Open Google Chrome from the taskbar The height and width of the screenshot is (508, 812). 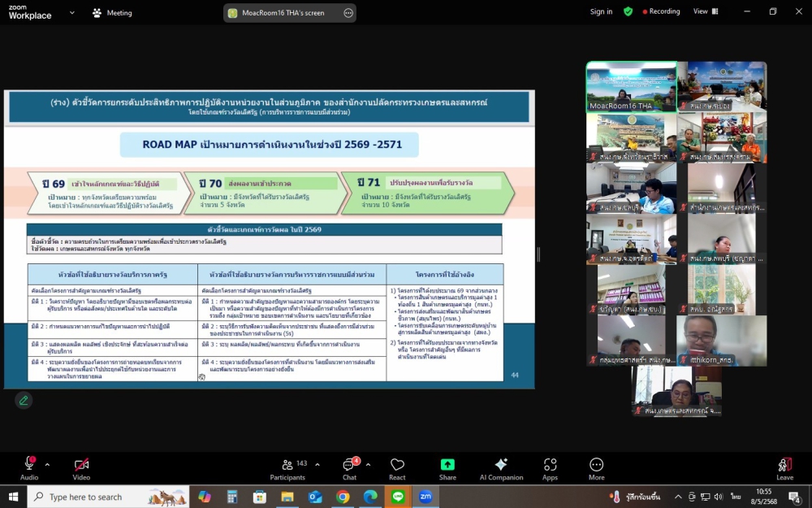click(343, 497)
